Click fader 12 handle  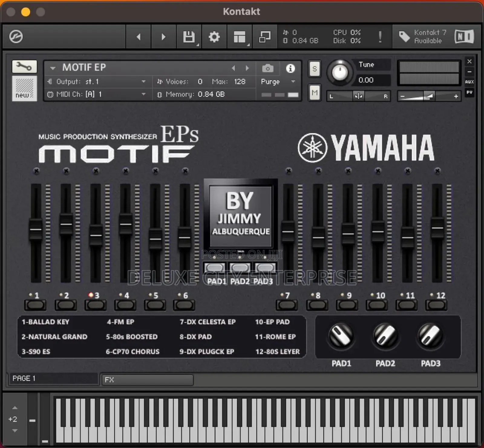pyautogui.click(x=437, y=227)
